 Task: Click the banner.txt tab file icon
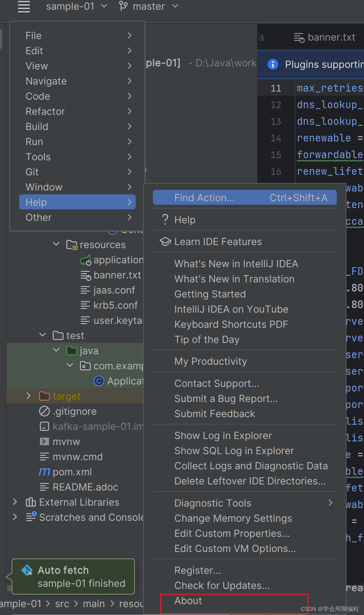point(299,38)
